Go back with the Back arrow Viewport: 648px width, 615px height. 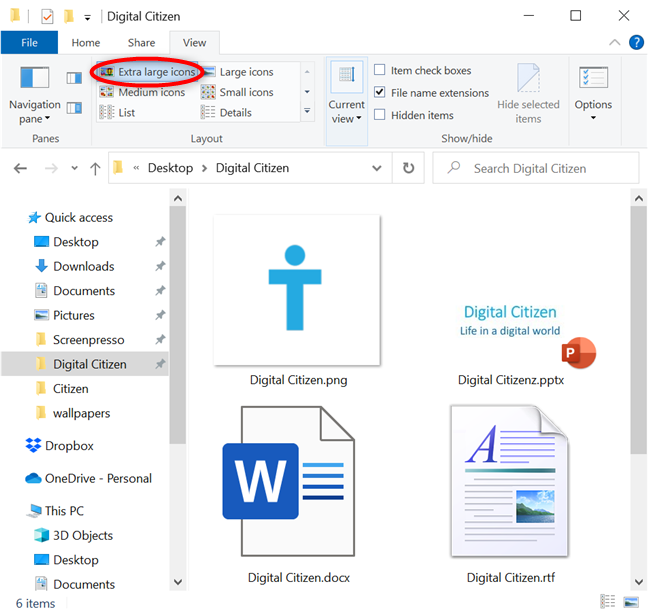click(x=20, y=168)
